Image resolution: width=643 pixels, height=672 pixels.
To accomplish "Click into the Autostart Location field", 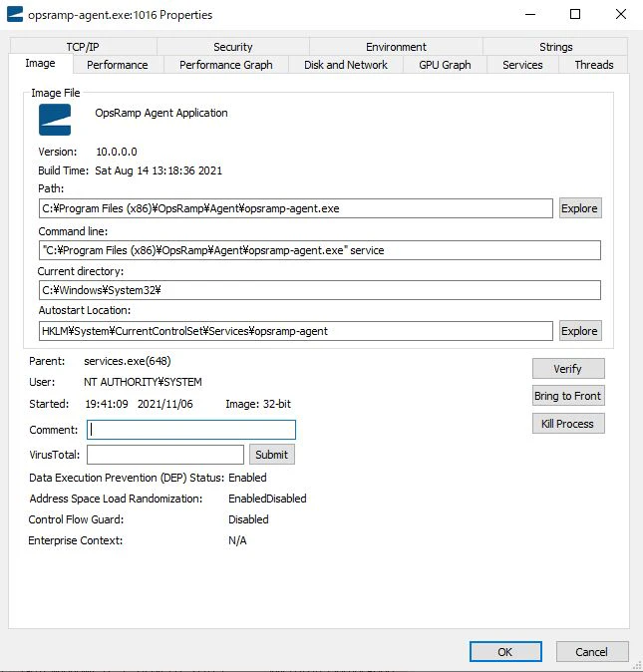I will 296,331.
